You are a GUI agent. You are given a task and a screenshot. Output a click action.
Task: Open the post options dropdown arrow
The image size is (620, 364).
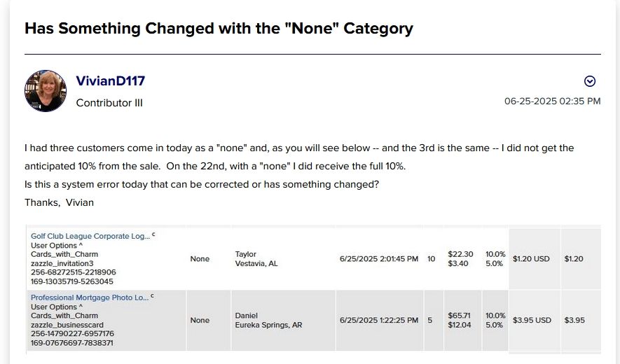click(590, 81)
